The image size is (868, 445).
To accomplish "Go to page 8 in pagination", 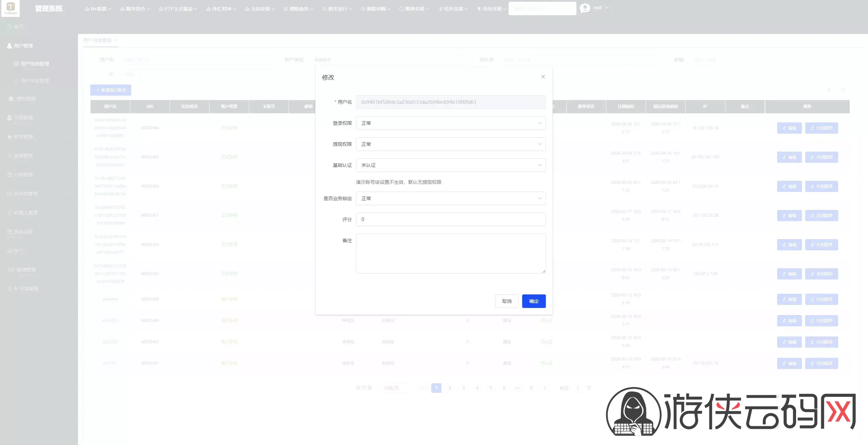I will point(531,388).
